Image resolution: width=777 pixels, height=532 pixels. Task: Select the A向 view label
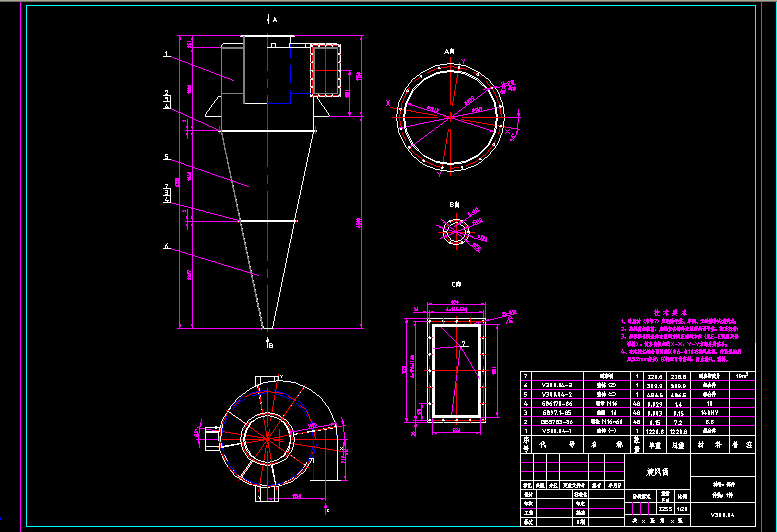pyautogui.click(x=449, y=49)
